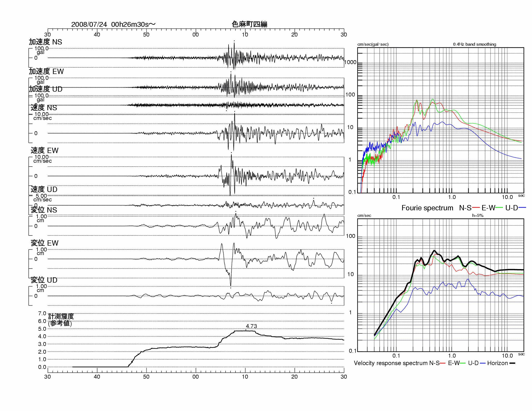The height and width of the screenshot is (411, 532).
Task: Select the 速度 UD label
Action: coord(44,189)
